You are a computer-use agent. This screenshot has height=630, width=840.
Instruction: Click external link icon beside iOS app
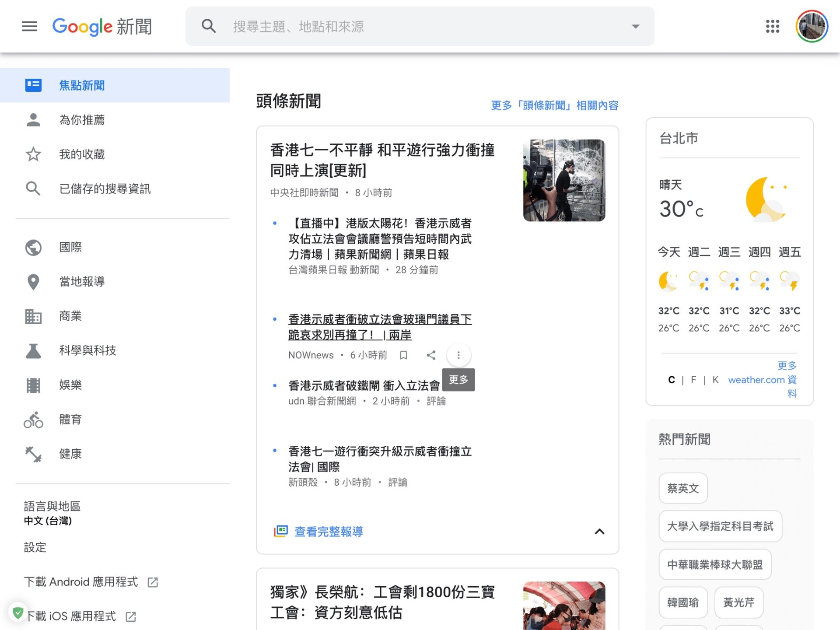click(131, 616)
